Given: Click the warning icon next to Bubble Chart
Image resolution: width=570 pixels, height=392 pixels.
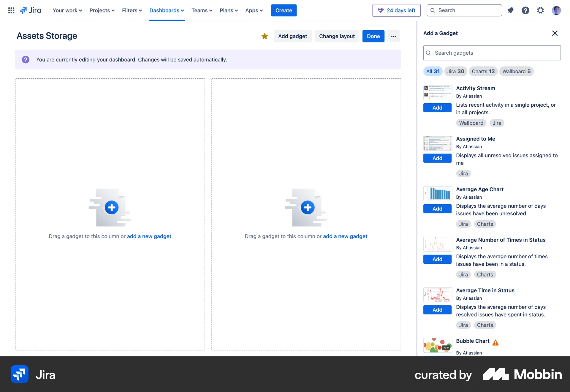Looking at the screenshot, I should click(496, 342).
